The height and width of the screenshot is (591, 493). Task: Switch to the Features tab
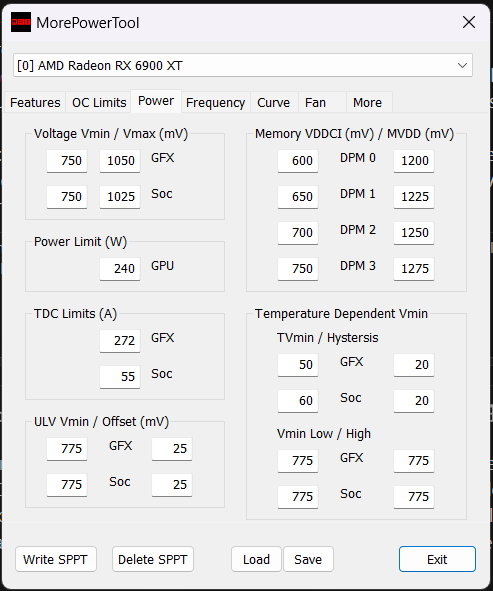point(35,103)
